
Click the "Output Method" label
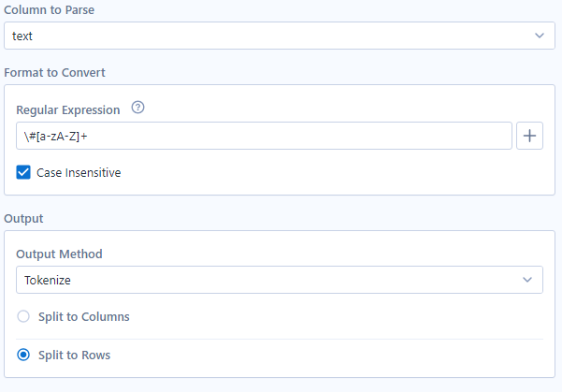coord(59,254)
